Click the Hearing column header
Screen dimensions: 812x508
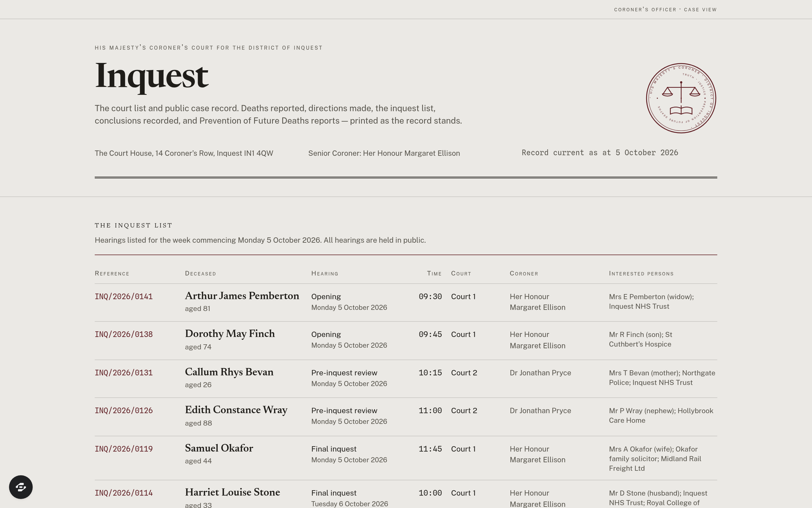click(x=325, y=273)
